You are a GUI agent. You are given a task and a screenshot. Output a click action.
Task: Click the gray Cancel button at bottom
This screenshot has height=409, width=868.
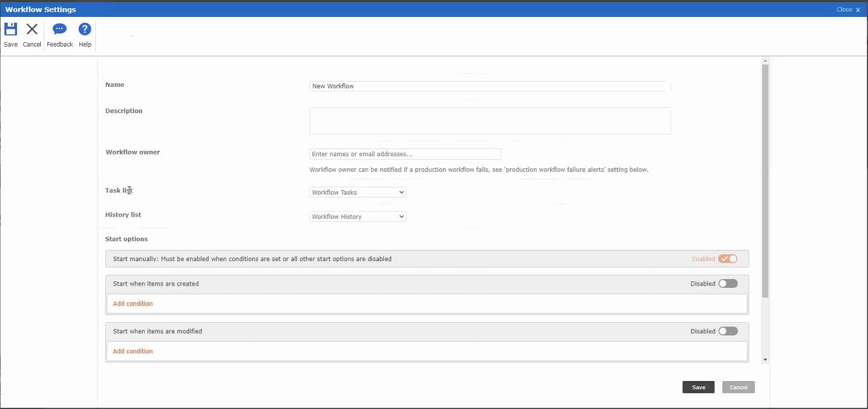(739, 387)
